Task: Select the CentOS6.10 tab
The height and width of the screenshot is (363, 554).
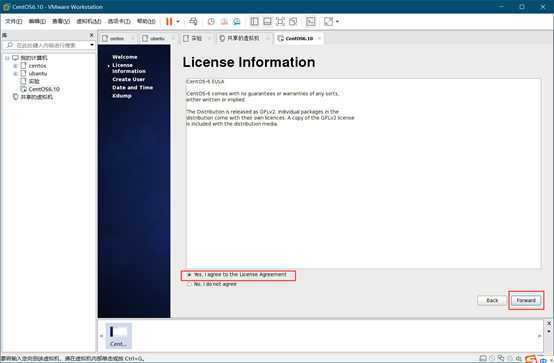Action: click(x=299, y=38)
